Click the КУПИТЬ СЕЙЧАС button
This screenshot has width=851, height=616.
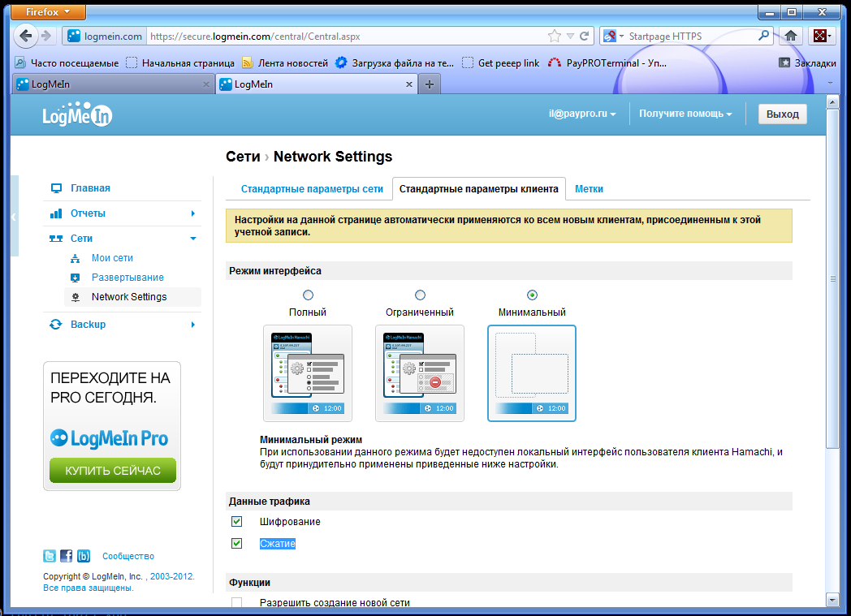coord(113,471)
